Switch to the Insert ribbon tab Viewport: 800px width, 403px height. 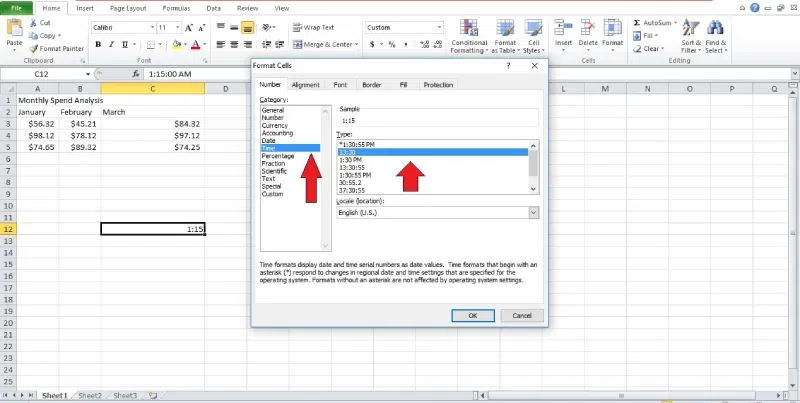(85, 8)
